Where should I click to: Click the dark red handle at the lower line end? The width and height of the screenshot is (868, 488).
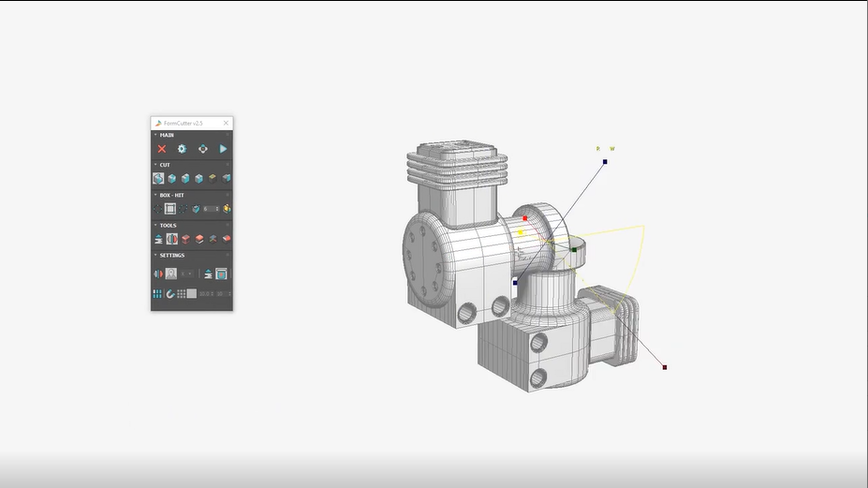tap(665, 367)
